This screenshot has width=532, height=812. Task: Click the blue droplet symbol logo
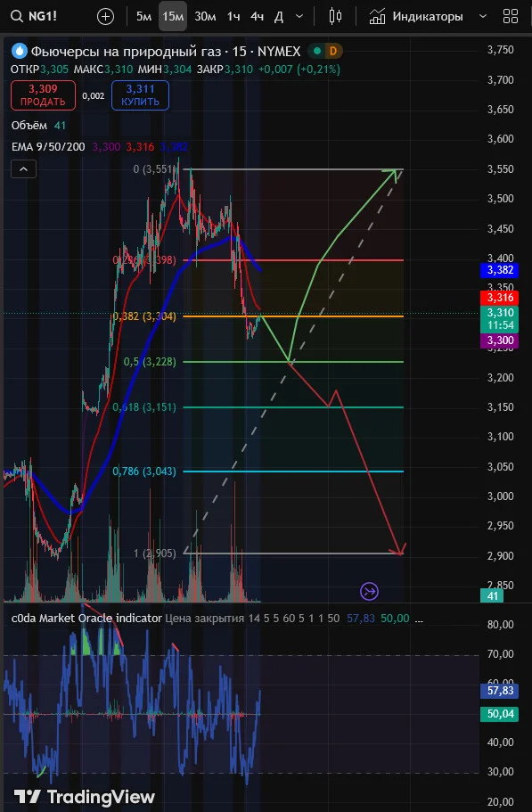[x=20, y=51]
